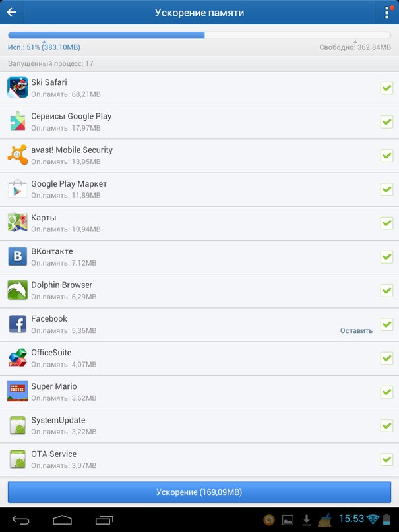The height and width of the screenshot is (532, 399).
Task: Tap the Оставить link for Facebook
Action: [356, 330]
